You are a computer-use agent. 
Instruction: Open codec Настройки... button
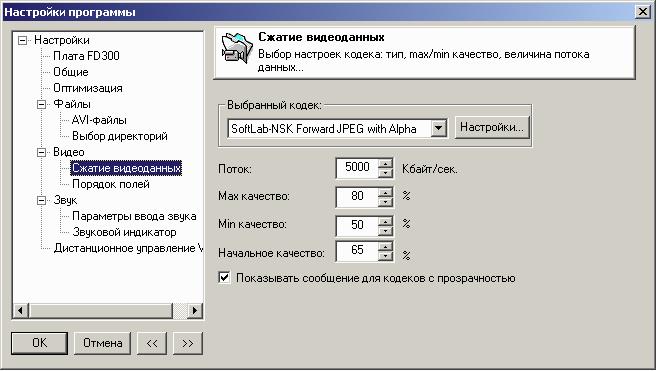tap(492, 127)
